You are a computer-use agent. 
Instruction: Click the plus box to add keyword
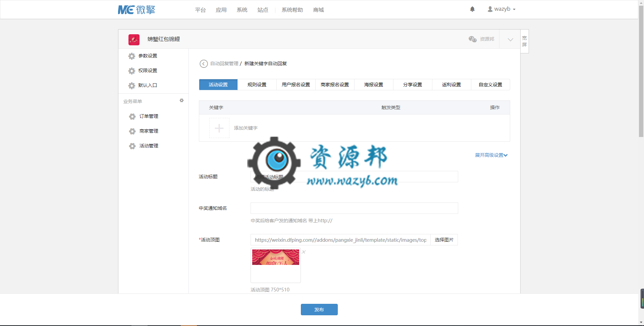pos(219,128)
